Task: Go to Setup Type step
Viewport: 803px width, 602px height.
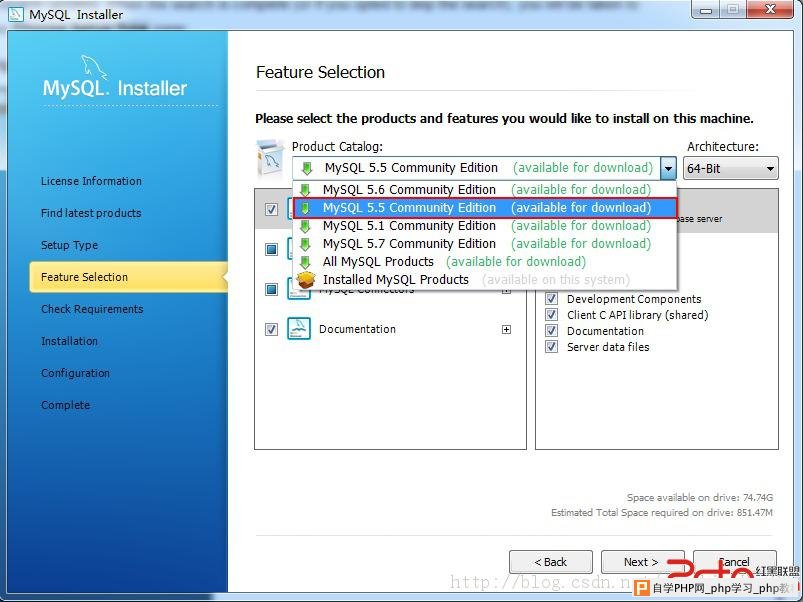Action: (69, 245)
